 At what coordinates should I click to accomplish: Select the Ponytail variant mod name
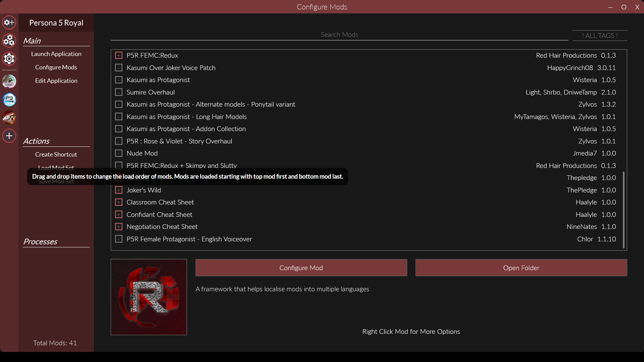point(211,104)
